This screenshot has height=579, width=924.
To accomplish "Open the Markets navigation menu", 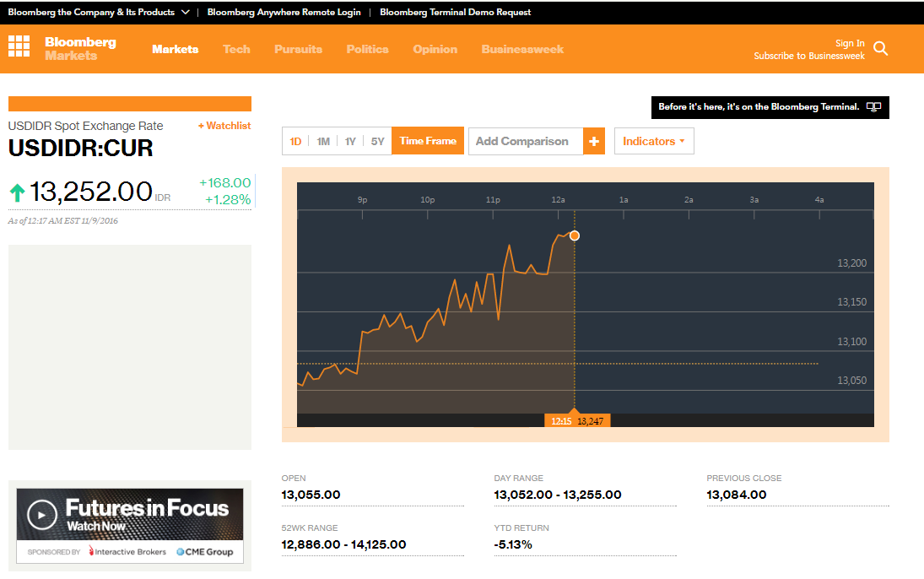I will [x=175, y=49].
